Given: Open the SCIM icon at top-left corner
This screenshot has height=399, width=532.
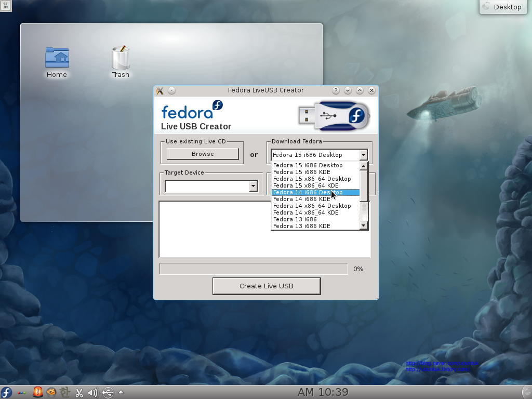Looking at the screenshot, I should (x=6, y=5).
